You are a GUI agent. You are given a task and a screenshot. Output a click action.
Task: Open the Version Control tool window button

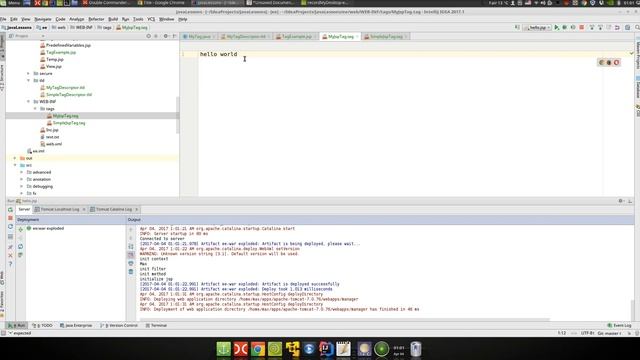119,325
